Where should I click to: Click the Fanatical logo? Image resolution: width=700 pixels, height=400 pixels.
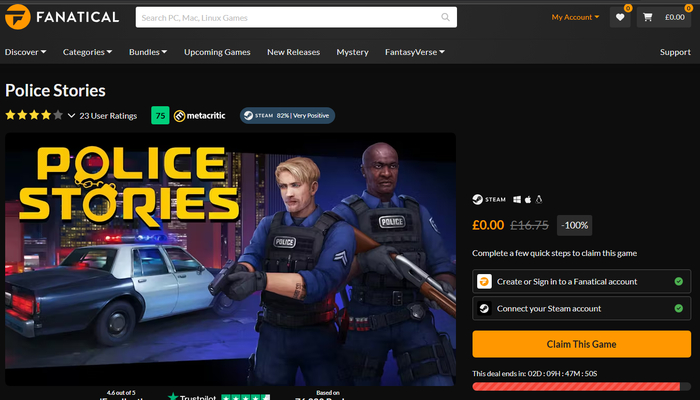pyautogui.click(x=62, y=17)
